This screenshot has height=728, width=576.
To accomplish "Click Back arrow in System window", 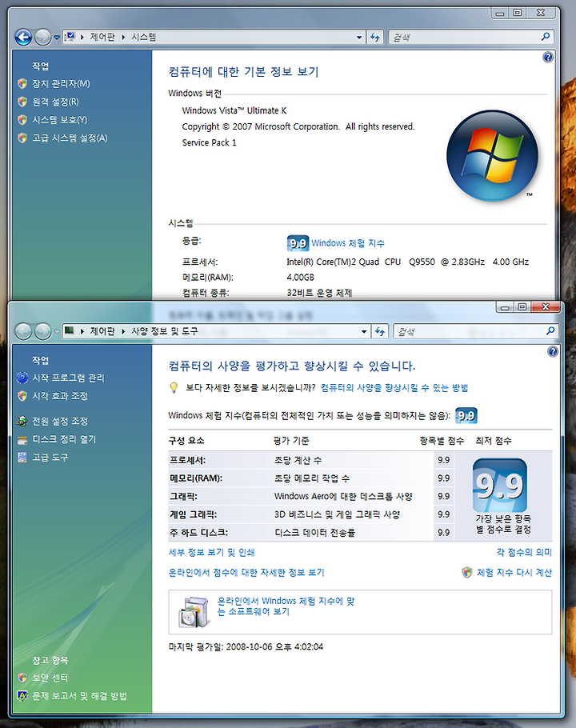I will click(x=24, y=37).
